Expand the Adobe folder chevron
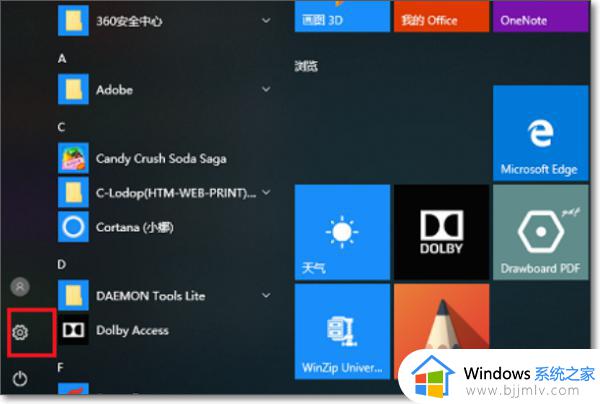The height and width of the screenshot is (404, 600). point(266,89)
